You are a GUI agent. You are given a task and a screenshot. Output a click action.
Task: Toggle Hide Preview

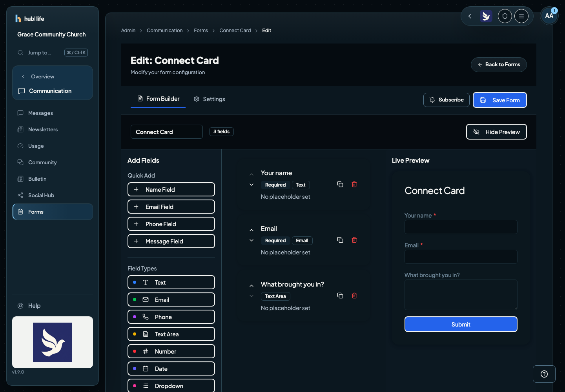(496, 132)
